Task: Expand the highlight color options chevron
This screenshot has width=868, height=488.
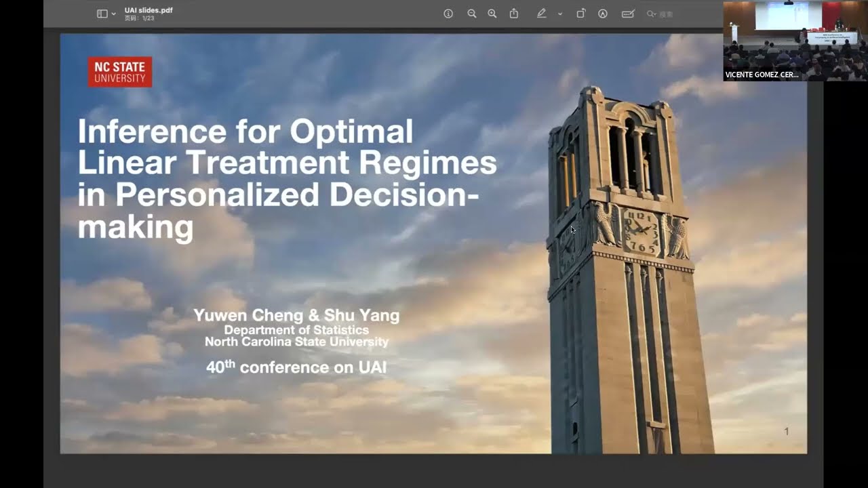Action: 560,14
